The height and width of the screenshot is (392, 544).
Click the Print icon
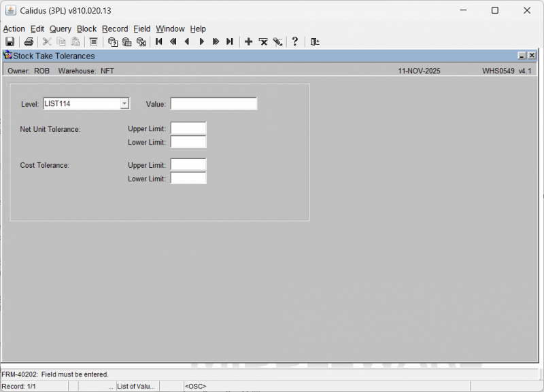point(29,42)
